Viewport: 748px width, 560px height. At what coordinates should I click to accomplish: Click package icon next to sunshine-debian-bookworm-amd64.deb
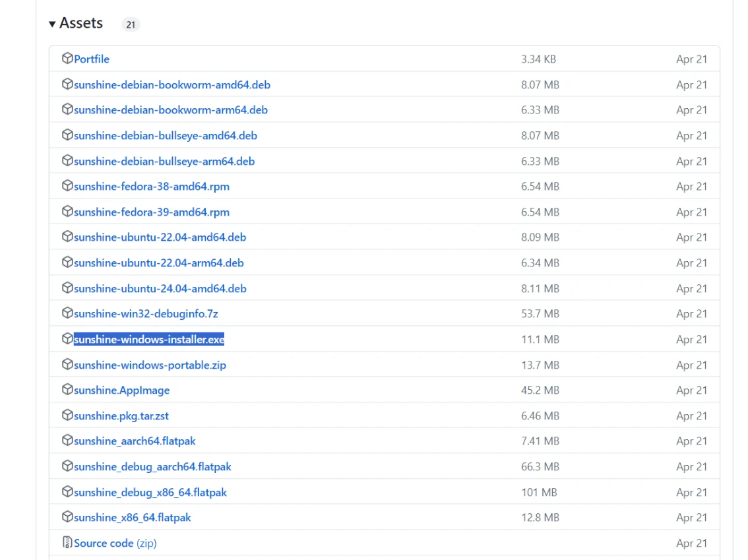tap(67, 84)
